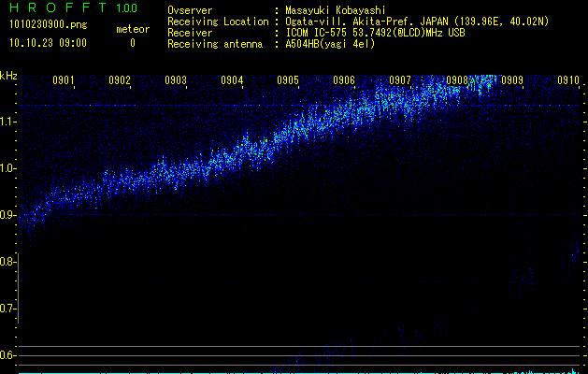Click the 0.8 kHz frequency label
Screen dimensions: 588x374
point(7,262)
